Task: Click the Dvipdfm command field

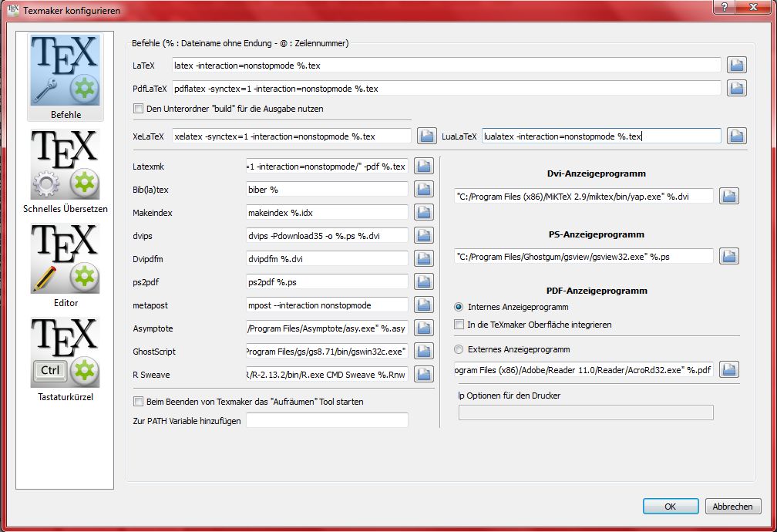Action: pyautogui.click(x=327, y=258)
